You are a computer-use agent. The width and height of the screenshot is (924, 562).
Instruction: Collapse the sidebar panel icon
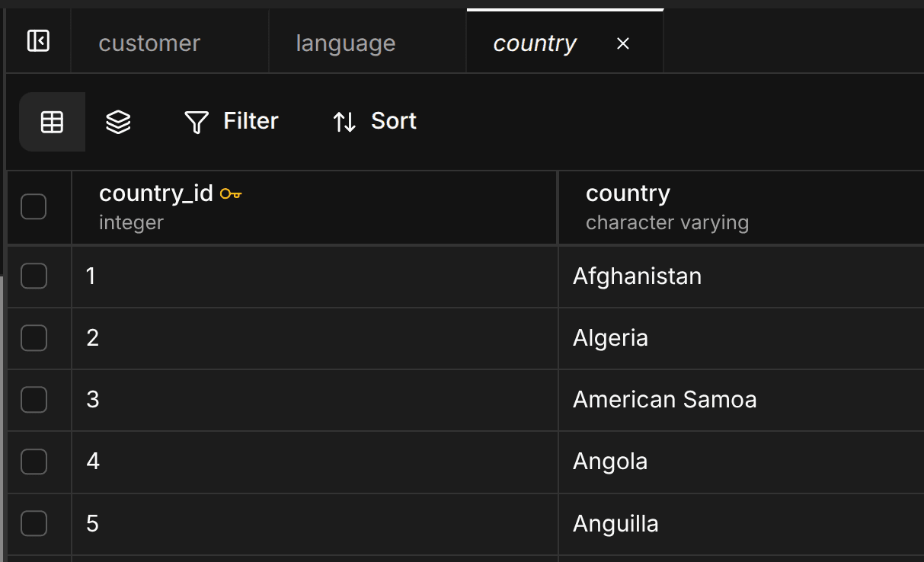tap(38, 41)
